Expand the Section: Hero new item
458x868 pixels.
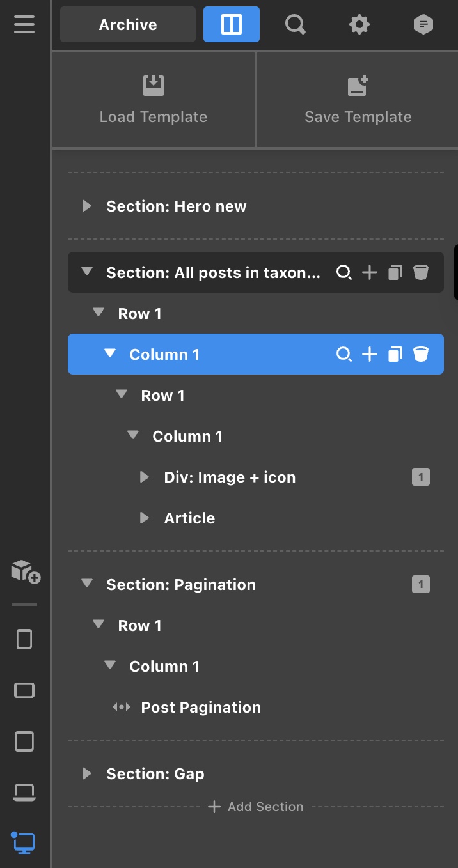pos(87,206)
